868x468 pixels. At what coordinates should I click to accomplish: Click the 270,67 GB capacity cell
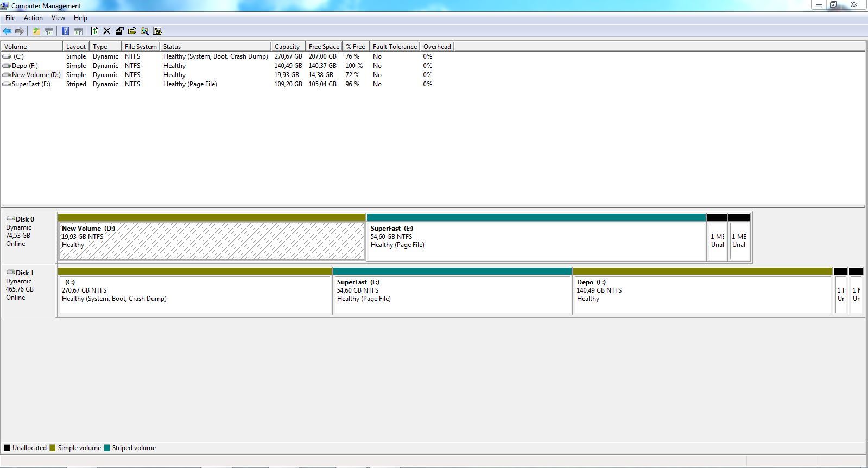click(288, 56)
